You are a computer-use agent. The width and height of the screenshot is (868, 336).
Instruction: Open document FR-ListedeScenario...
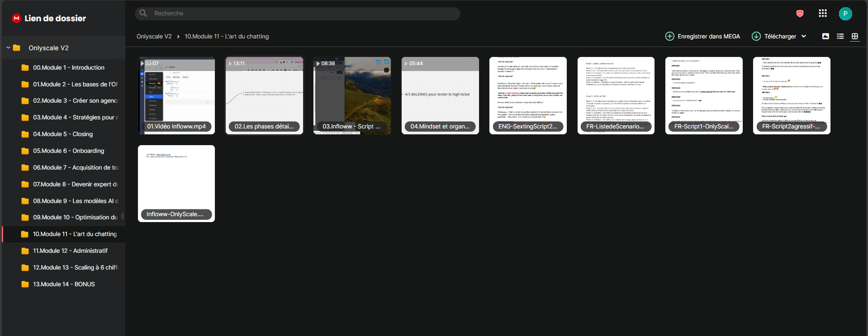pyautogui.click(x=616, y=95)
